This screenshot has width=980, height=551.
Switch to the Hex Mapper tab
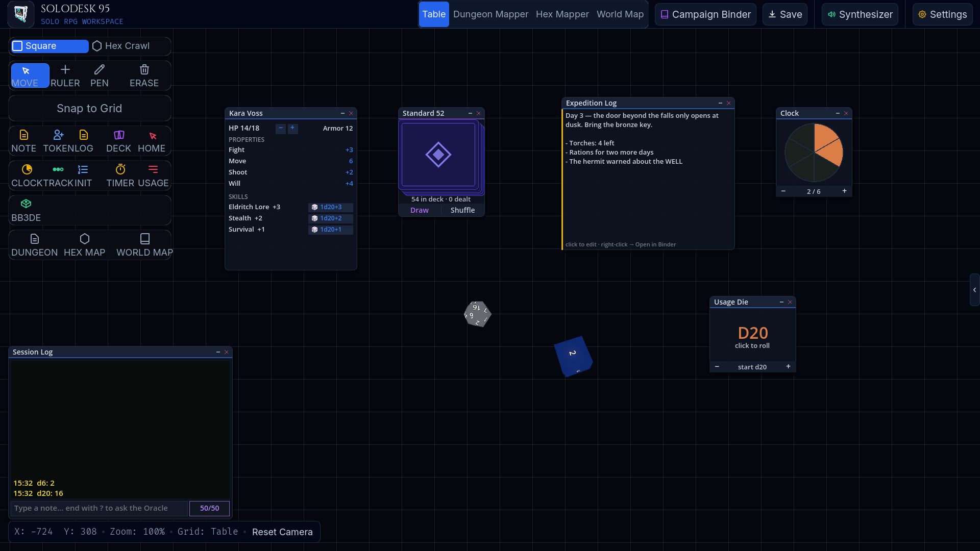(x=562, y=14)
